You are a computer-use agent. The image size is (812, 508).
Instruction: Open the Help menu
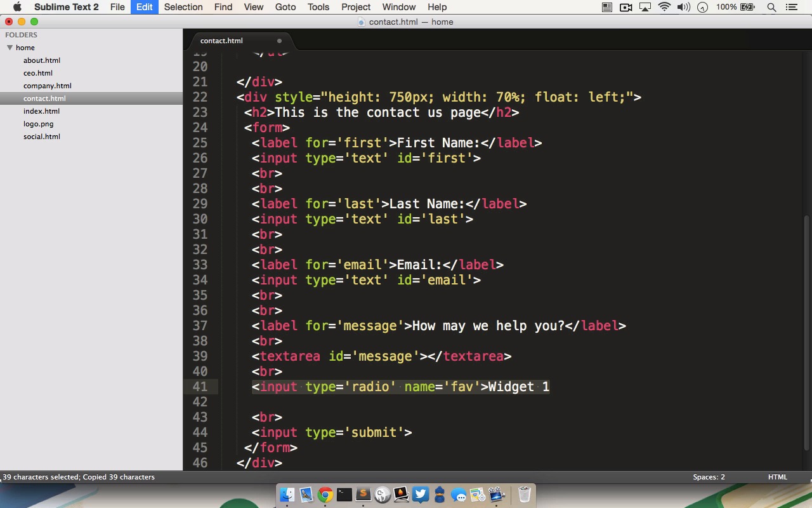pyautogui.click(x=437, y=7)
